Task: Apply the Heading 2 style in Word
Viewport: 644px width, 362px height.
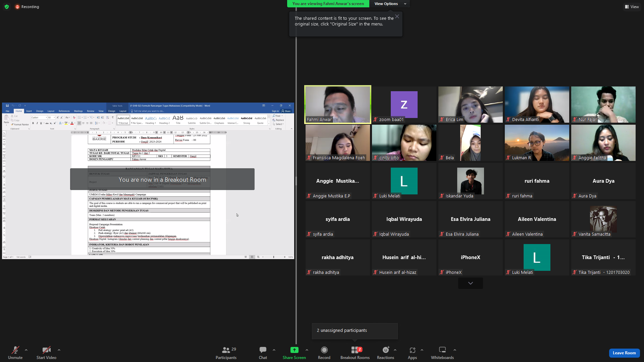Action: click(x=164, y=120)
